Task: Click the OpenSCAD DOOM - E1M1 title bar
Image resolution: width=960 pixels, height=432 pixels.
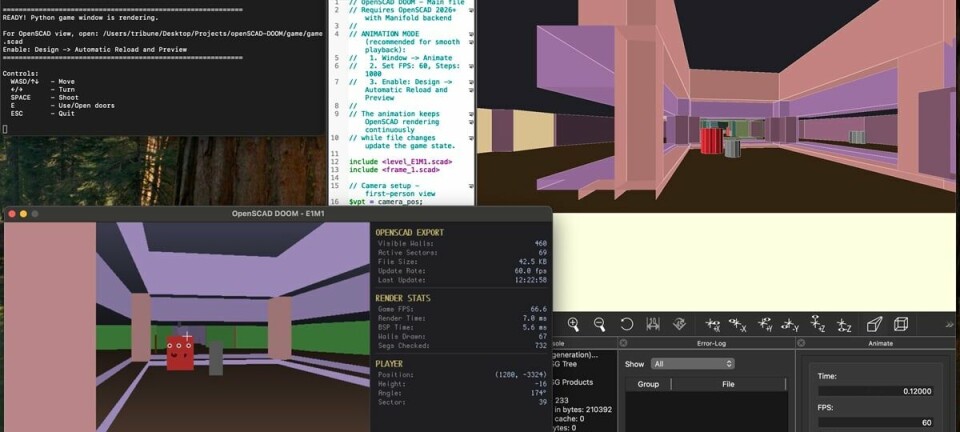Action: tap(277, 214)
